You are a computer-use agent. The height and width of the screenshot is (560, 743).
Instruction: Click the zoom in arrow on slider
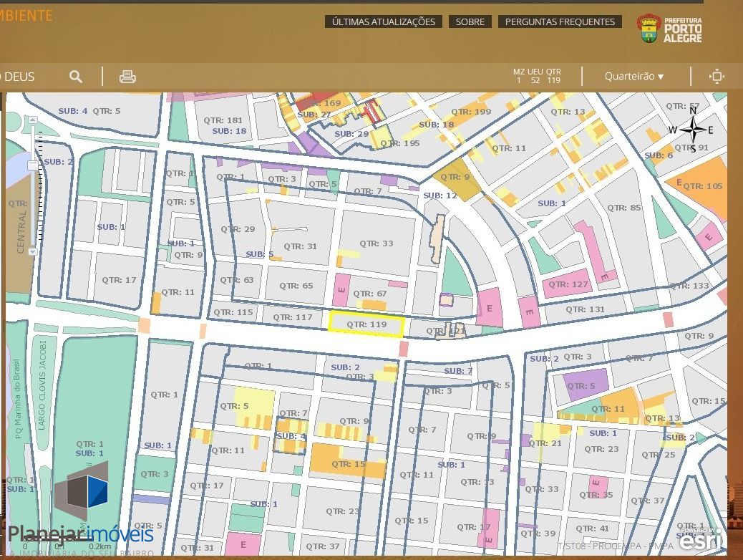pyautogui.click(x=33, y=120)
